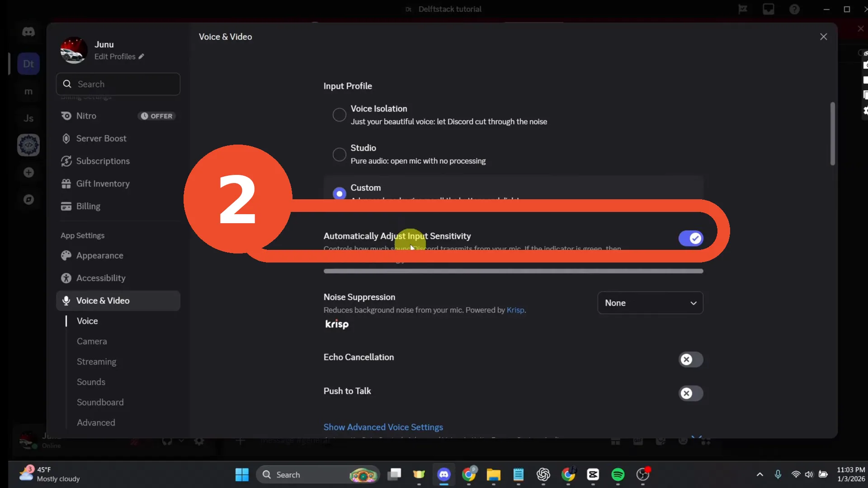Open Subscriptions settings
This screenshot has height=488, width=868.
pyautogui.click(x=118, y=161)
